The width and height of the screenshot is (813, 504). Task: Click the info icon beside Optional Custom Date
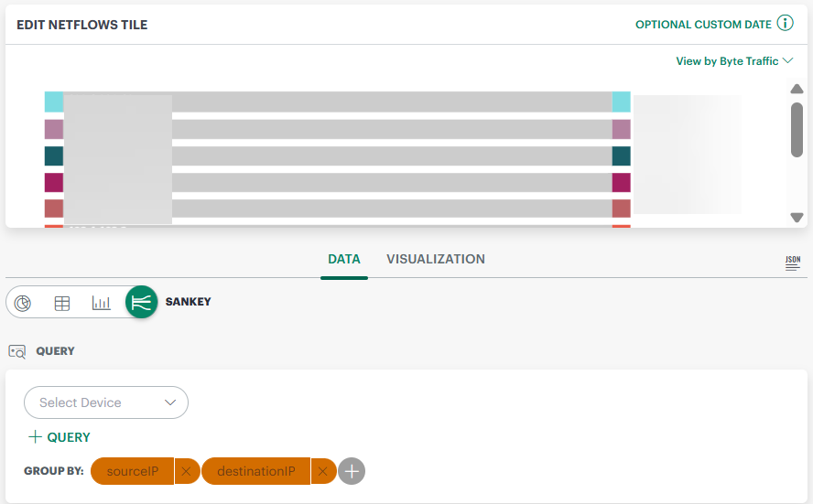click(x=785, y=24)
